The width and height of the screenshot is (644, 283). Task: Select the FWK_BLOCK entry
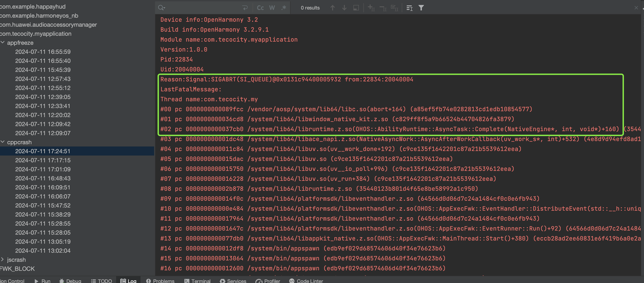pos(17,269)
